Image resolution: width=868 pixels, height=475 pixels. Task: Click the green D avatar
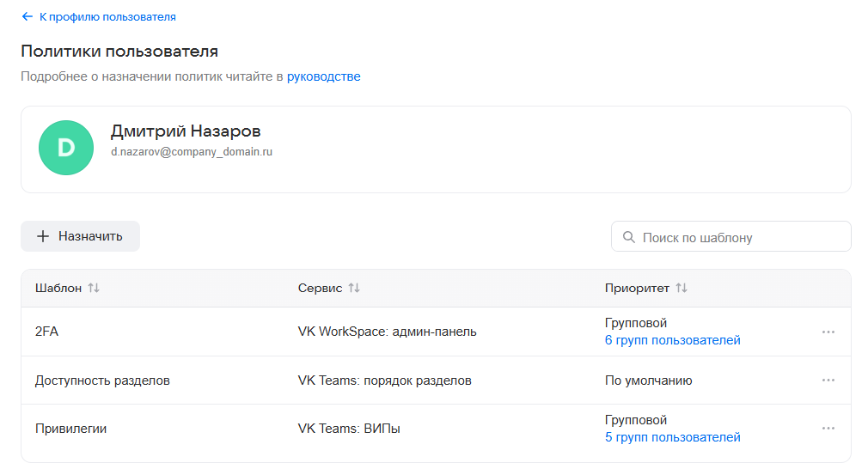pyautogui.click(x=66, y=148)
